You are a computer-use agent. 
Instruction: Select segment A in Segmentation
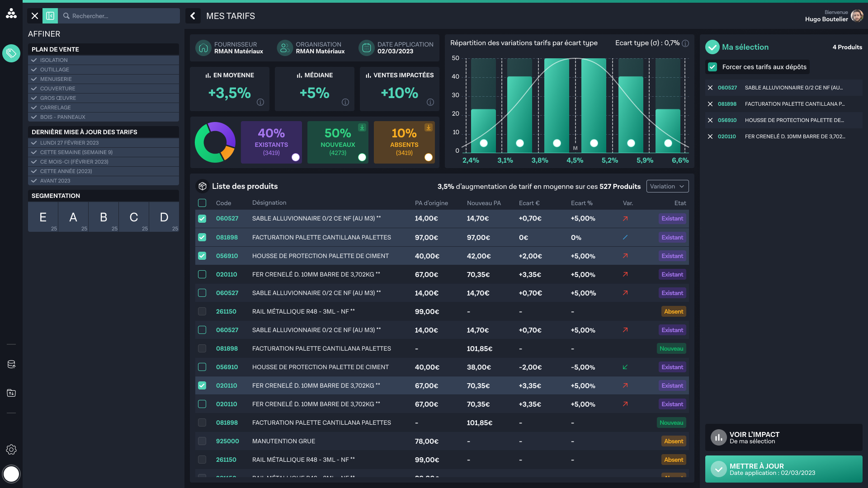point(73,217)
